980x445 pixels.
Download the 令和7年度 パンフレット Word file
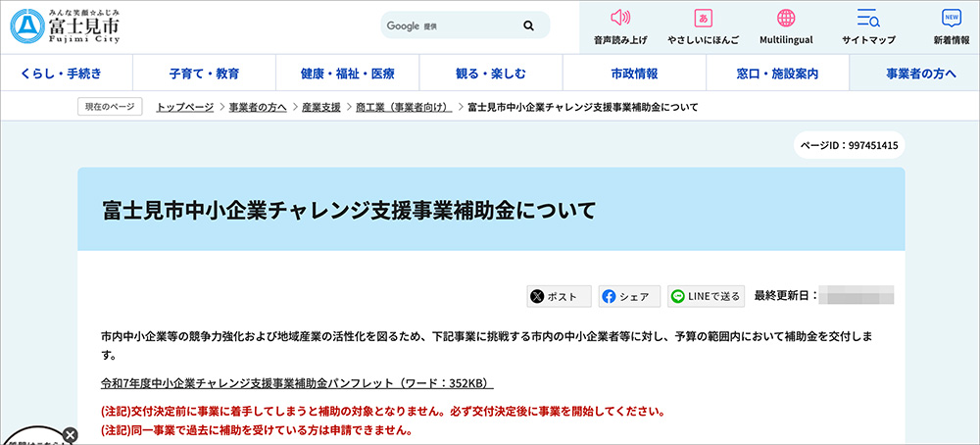(298, 382)
